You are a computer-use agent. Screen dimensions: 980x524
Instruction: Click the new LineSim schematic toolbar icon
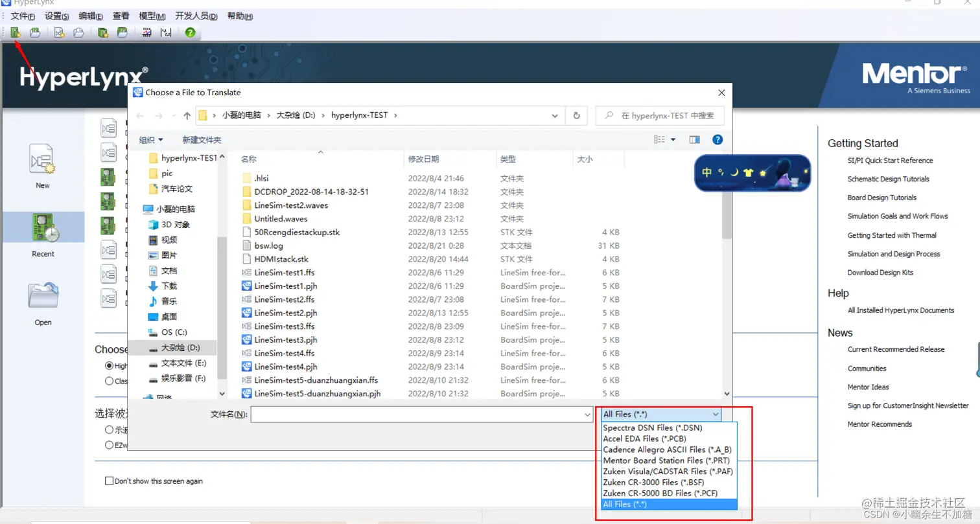[x=59, y=32]
